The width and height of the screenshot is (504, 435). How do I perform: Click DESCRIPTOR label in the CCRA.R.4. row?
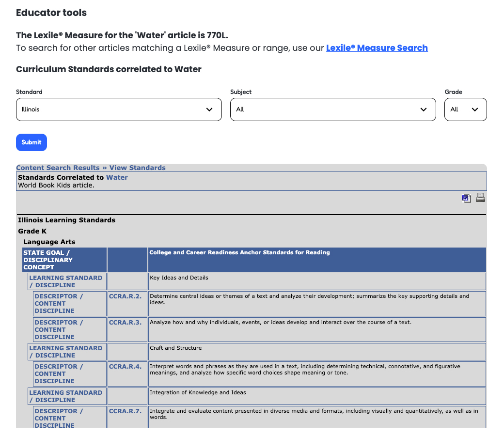70,373
